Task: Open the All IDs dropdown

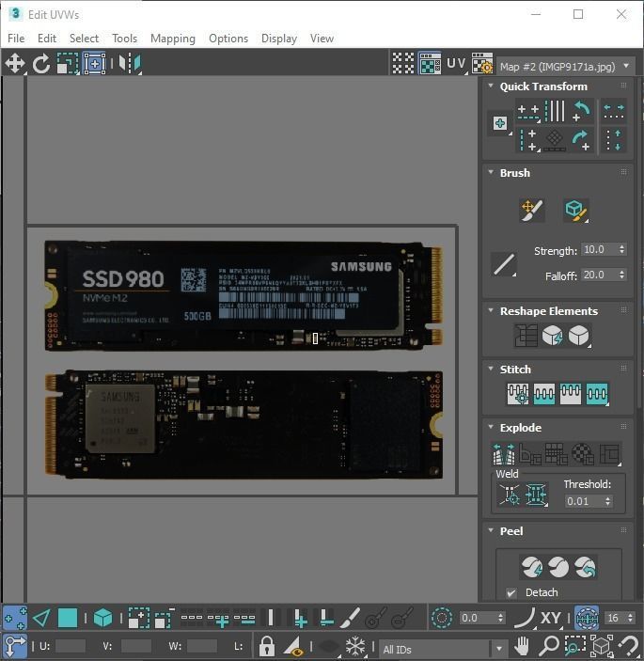Action: click(442, 649)
